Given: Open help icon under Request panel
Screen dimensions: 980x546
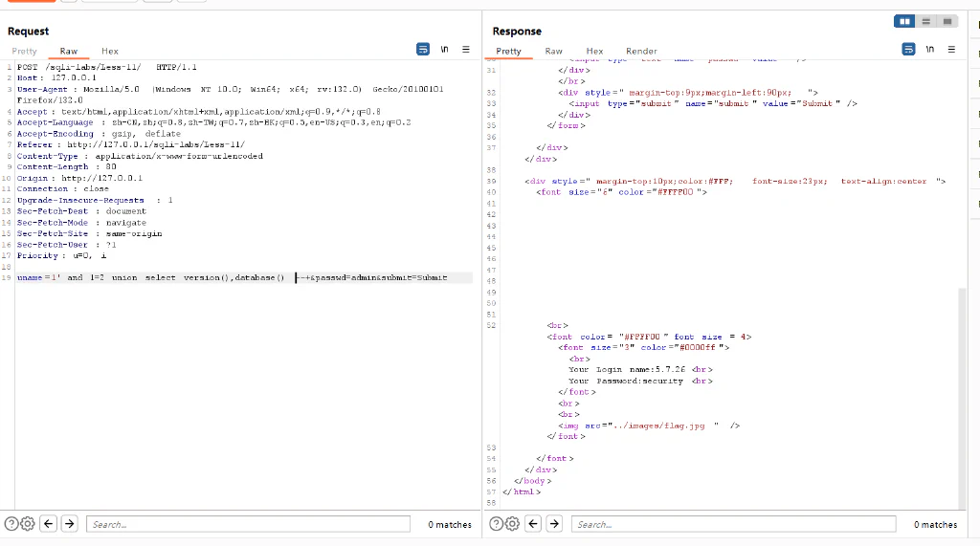Looking at the screenshot, I should tap(11, 524).
